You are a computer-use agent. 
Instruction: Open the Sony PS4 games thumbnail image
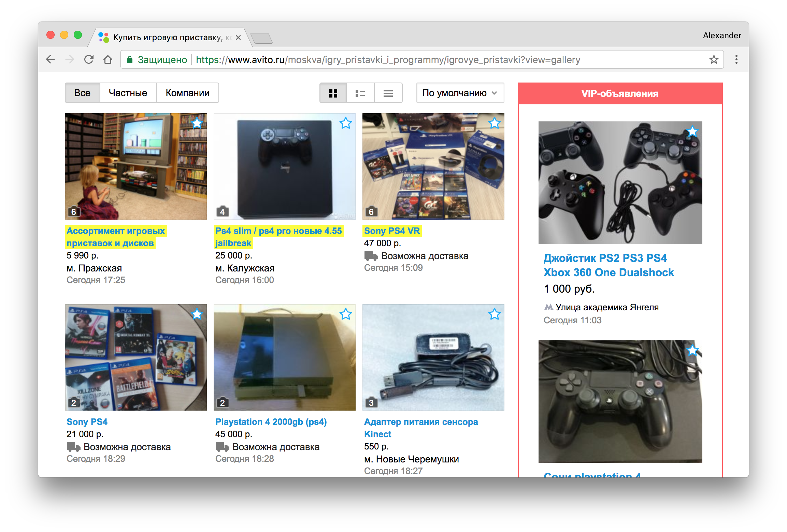135,357
